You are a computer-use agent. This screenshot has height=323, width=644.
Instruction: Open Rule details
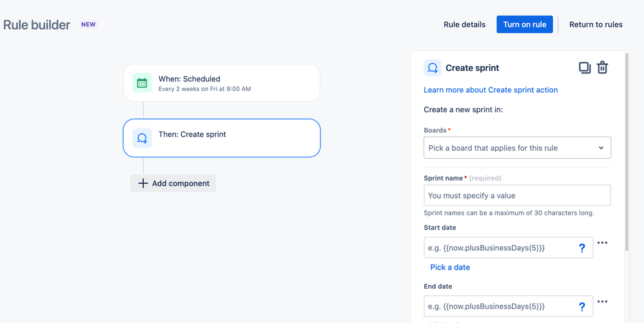[x=464, y=24]
